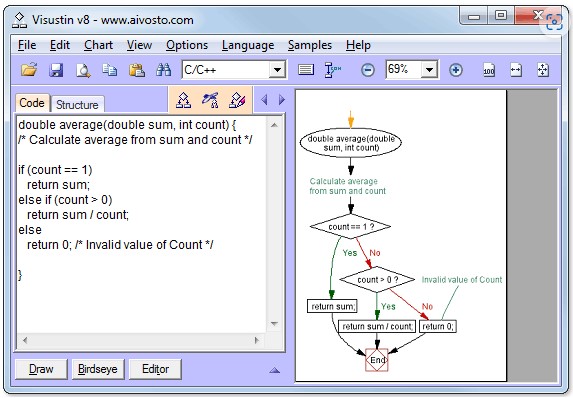The height and width of the screenshot is (398, 573).
Task: Open a file with the folder icon
Action: (29, 69)
